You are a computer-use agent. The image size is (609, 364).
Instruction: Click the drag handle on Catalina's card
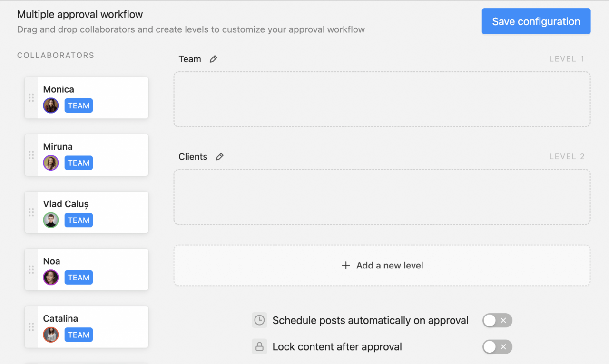coord(31,326)
